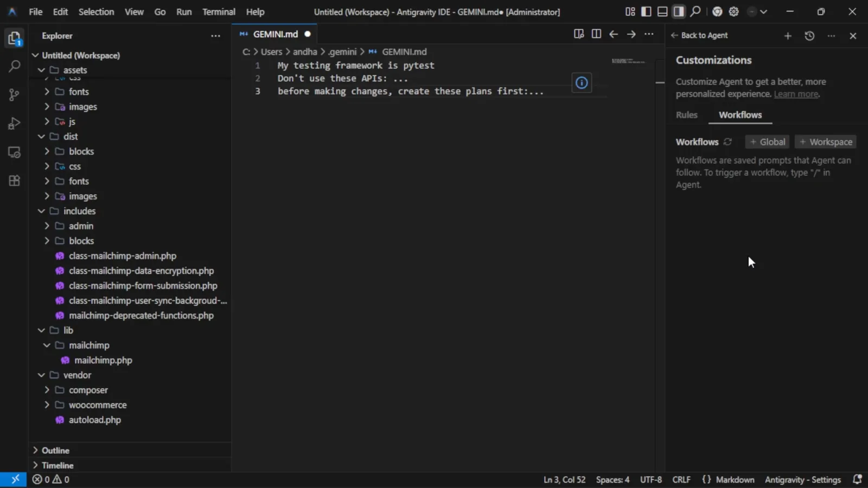
Task: Open the markdown preview to the side
Action: coord(579,34)
